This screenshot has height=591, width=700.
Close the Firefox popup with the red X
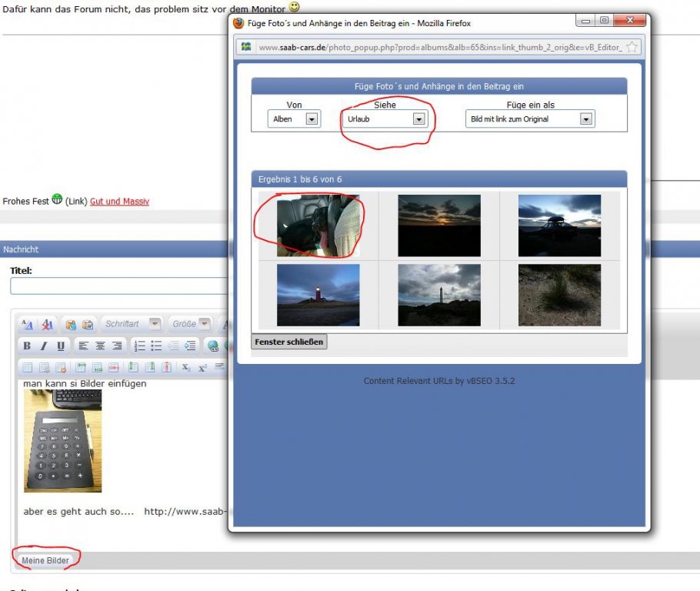point(630,21)
